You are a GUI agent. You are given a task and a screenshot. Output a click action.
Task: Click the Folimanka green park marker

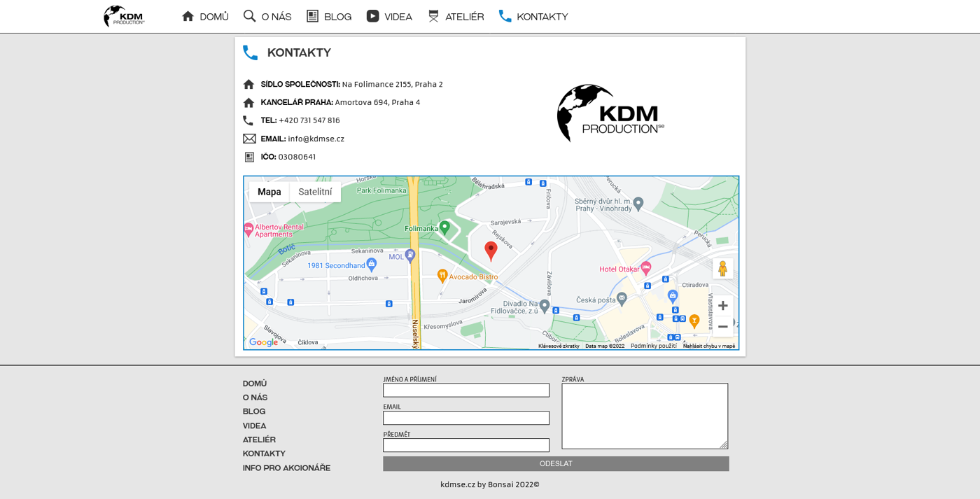444,227
